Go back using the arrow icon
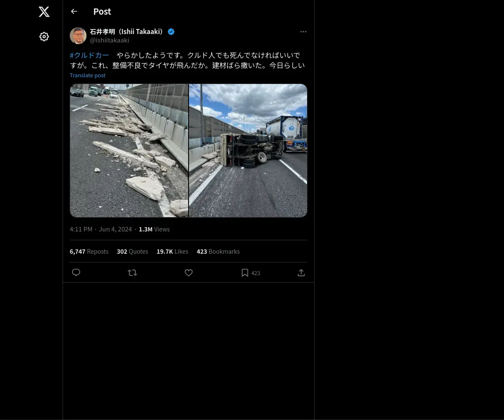Viewport: 504px width, 420px height. (74, 11)
